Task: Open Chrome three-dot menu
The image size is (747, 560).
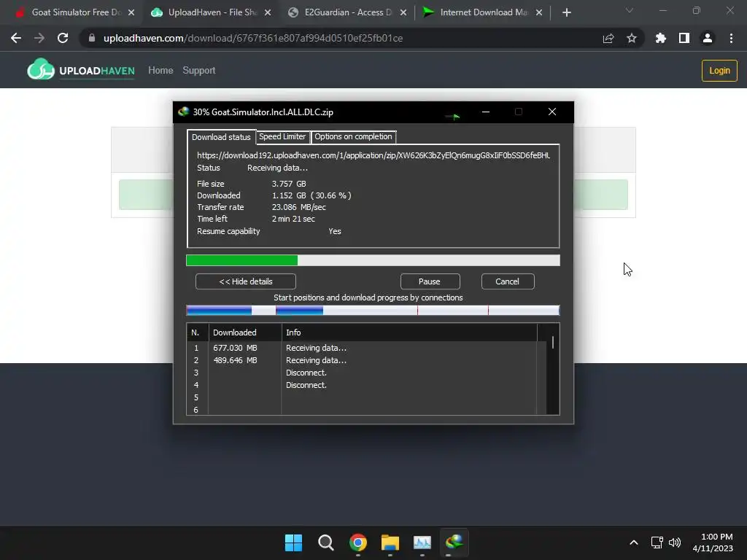Action: (731, 38)
